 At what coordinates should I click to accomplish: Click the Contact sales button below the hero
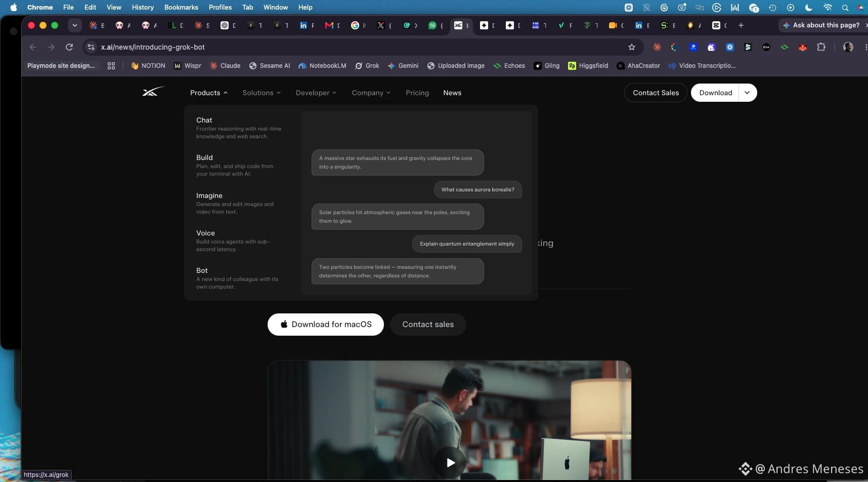click(x=428, y=325)
